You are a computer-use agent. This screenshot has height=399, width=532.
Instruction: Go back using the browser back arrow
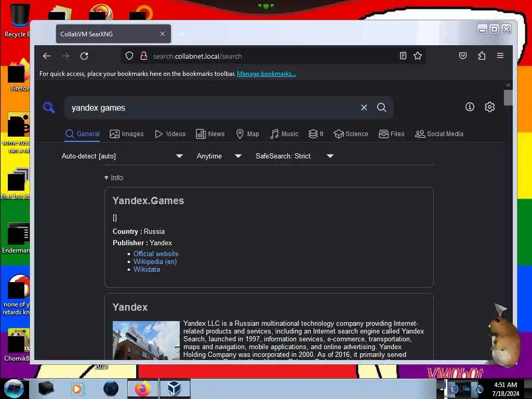pyautogui.click(x=47, y=56)
